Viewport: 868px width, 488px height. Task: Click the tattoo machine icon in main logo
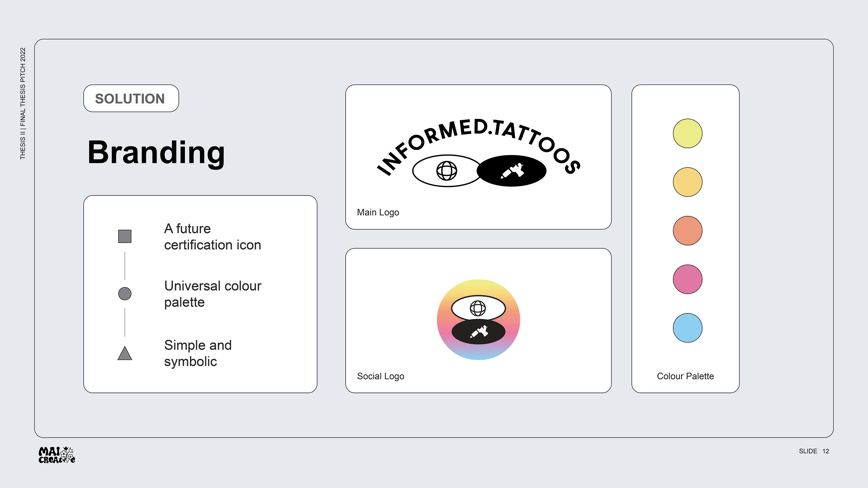[512, 171]
